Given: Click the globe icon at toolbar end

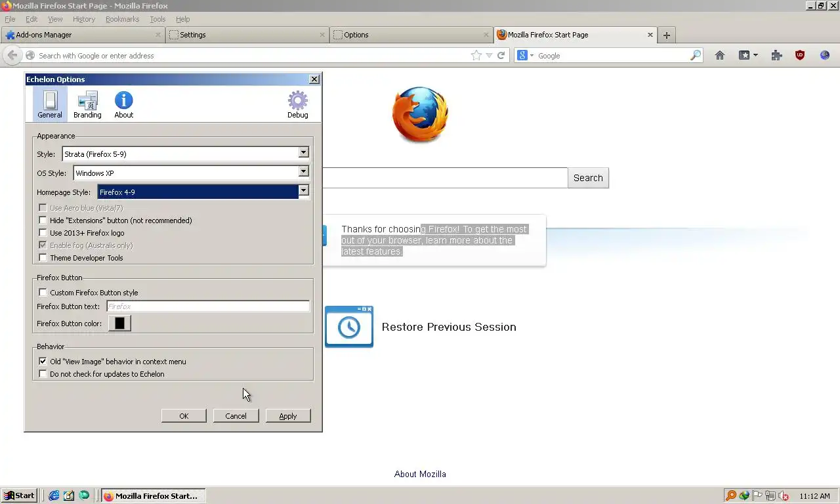Looking at the screenshot, I should click(825, 56).
